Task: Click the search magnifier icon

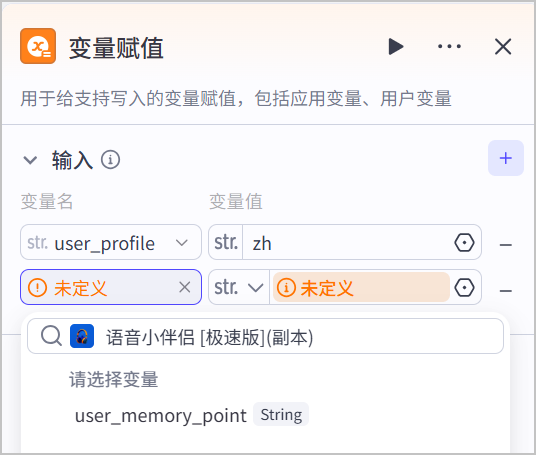Action: 51,336
